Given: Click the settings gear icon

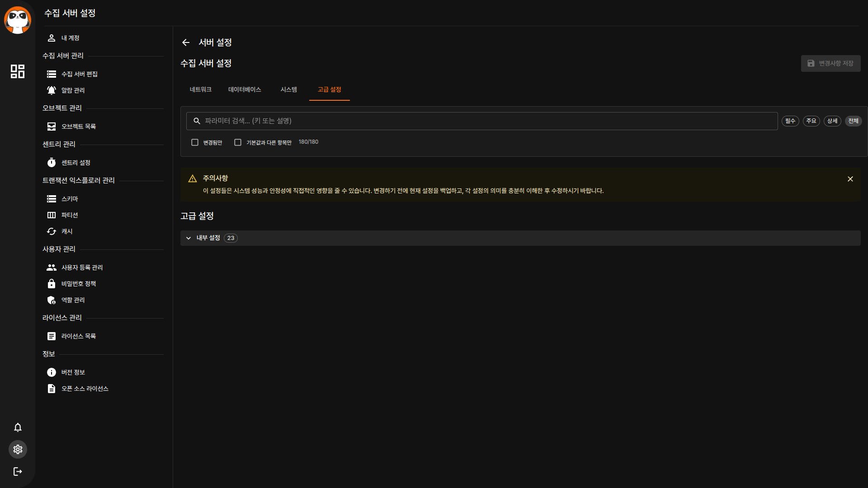Looking at the screenshot, I should point(18,450).
